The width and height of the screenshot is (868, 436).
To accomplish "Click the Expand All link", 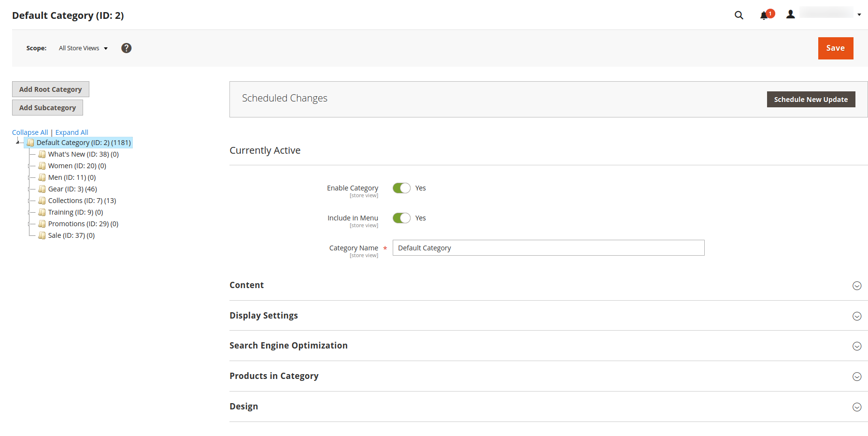I will tap(71, 132).
